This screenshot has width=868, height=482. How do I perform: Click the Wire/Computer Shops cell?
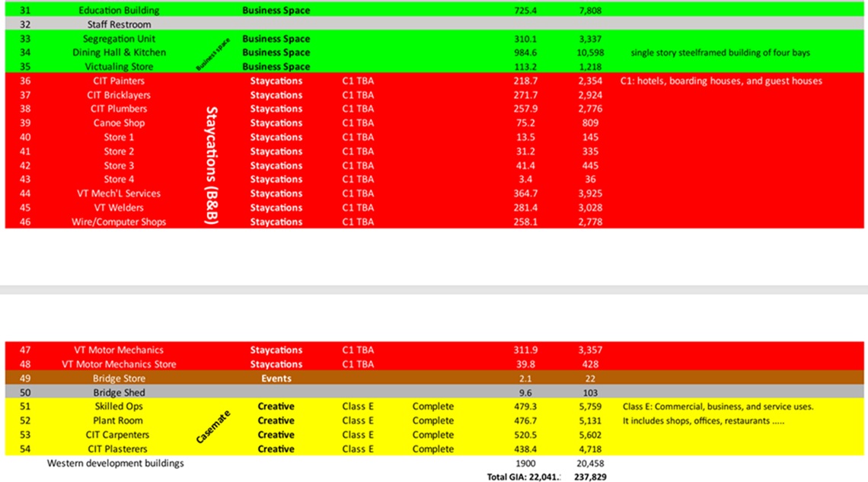coord(119,222)
